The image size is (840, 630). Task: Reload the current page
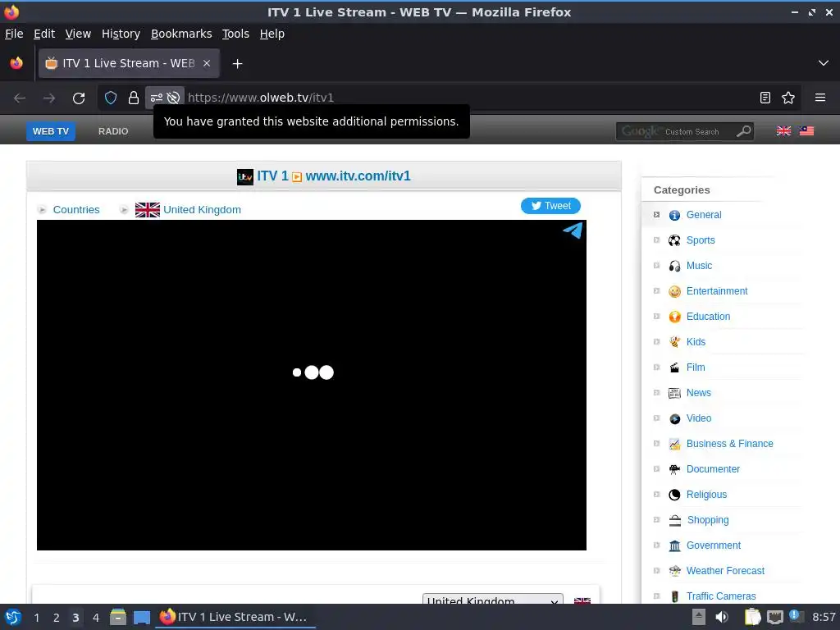coord(79,98)
